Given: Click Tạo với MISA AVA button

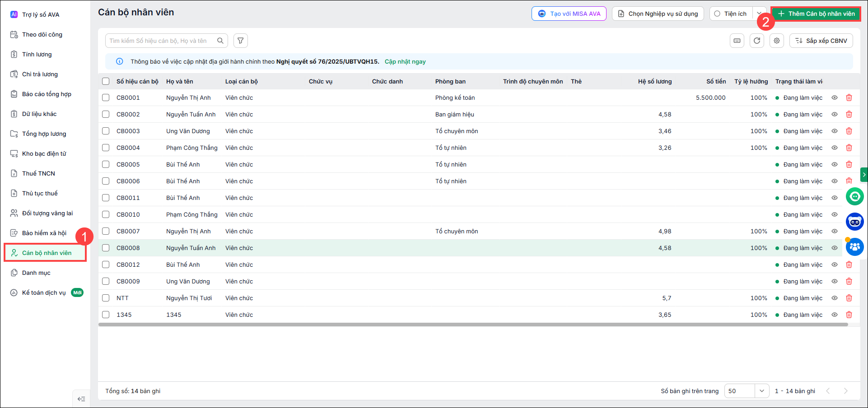Looking at the screenshot, I should pyautogui.click(x=569, y=14).
